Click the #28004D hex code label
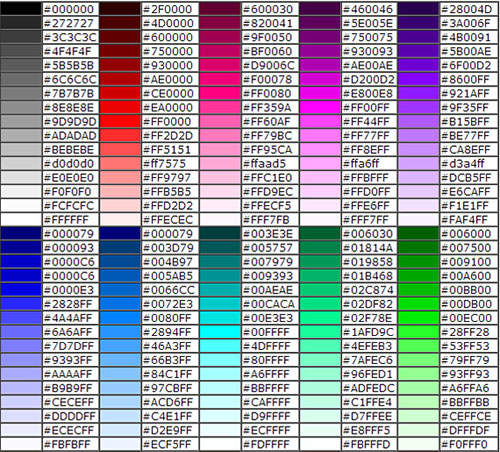The width and height of the screenshot is (500, 452). (x=467, y=9)
